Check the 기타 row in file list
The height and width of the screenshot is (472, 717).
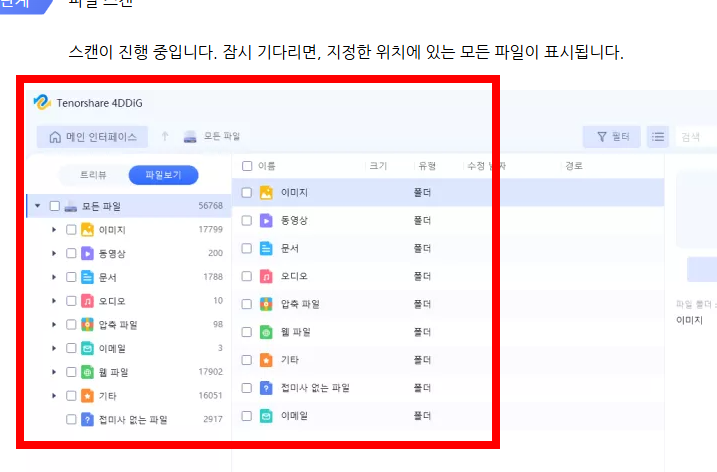click(246, 360)
